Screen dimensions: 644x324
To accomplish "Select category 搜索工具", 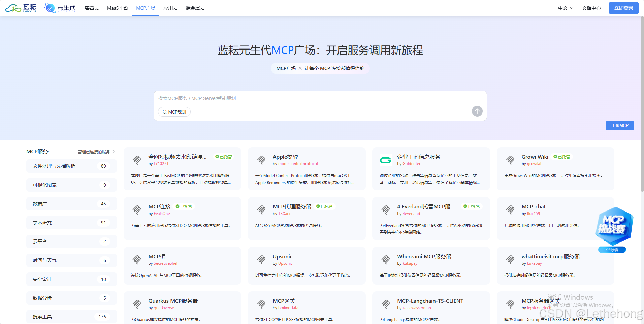I will point(71,317).
